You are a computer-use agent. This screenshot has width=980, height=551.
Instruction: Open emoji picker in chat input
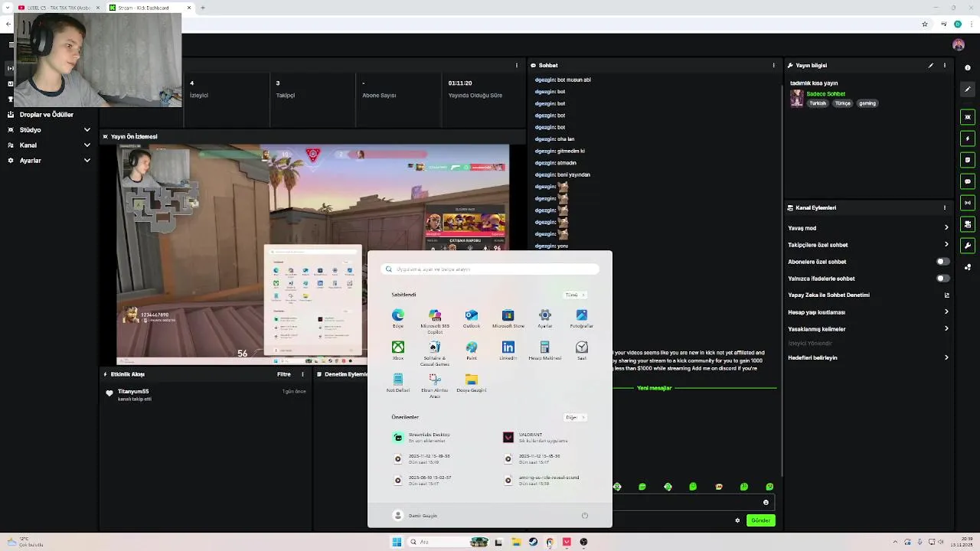[x=766, y=503]
